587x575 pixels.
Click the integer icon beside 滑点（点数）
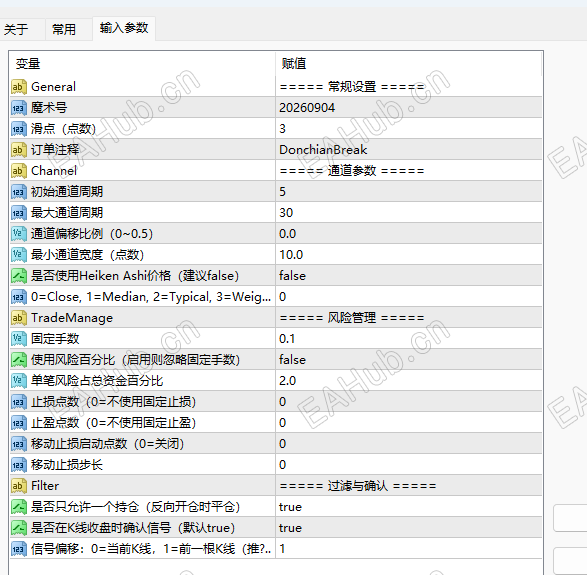[x=19, y=129]
